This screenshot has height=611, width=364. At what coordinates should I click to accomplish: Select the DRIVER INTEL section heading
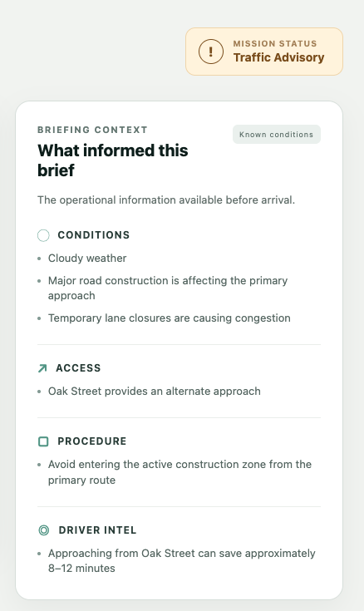(97, 530)
